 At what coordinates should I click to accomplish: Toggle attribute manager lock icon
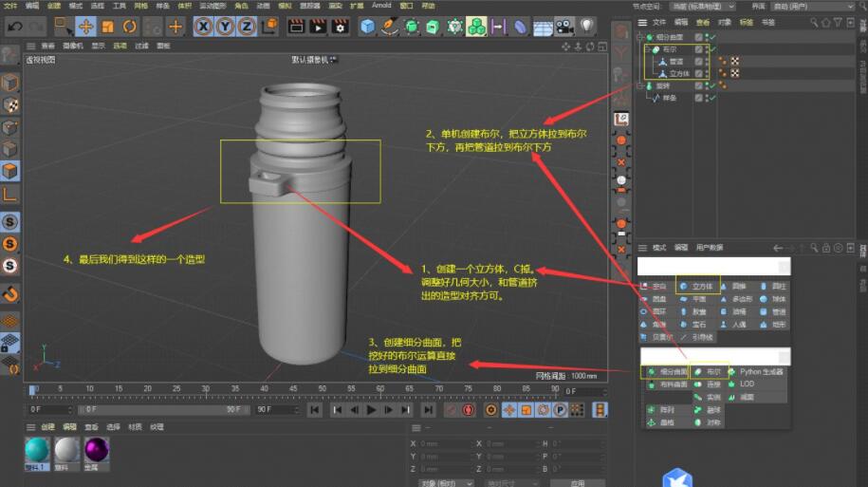coord(826,248)
